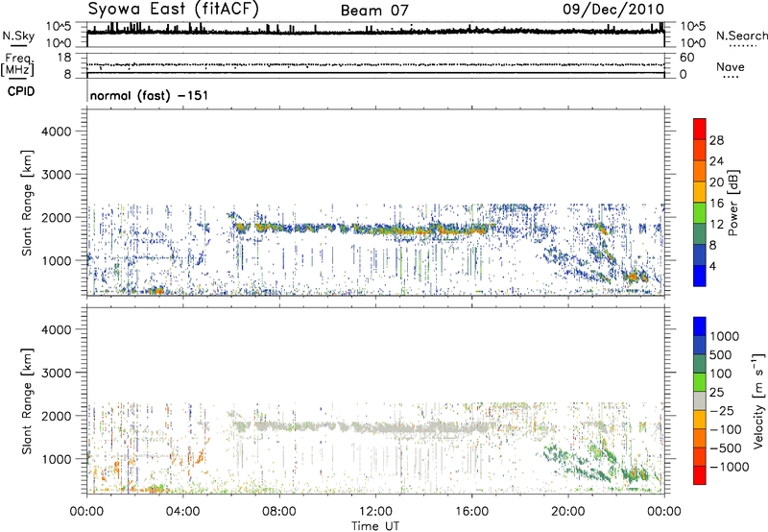
Task: Select the '4000' tick of the power panel
Action: tap(56, 132)
